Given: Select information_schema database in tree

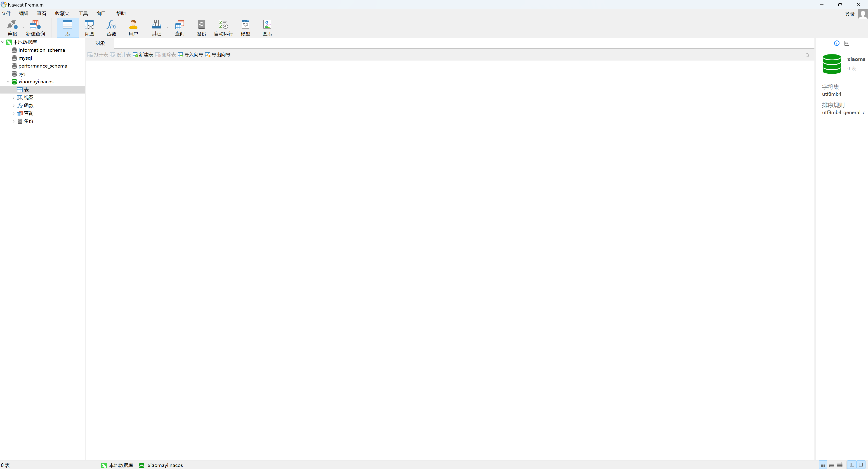Looking at the screenshot, I should [42, 50].
